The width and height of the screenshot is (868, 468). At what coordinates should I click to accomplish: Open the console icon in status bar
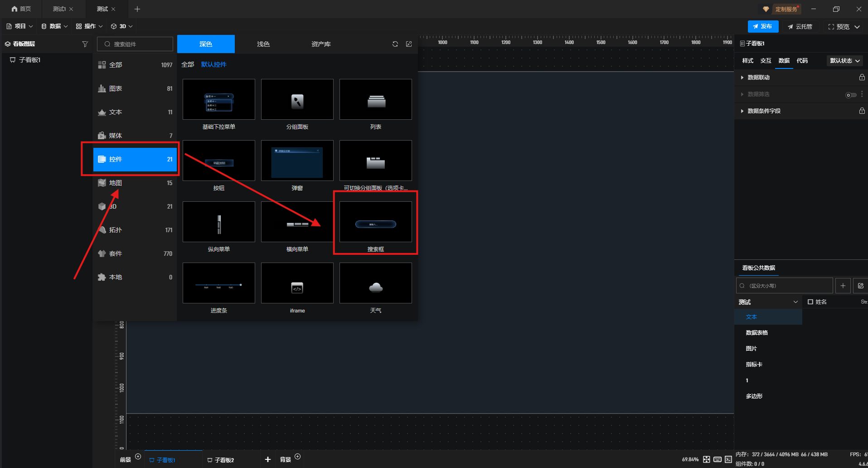[728, 459]
